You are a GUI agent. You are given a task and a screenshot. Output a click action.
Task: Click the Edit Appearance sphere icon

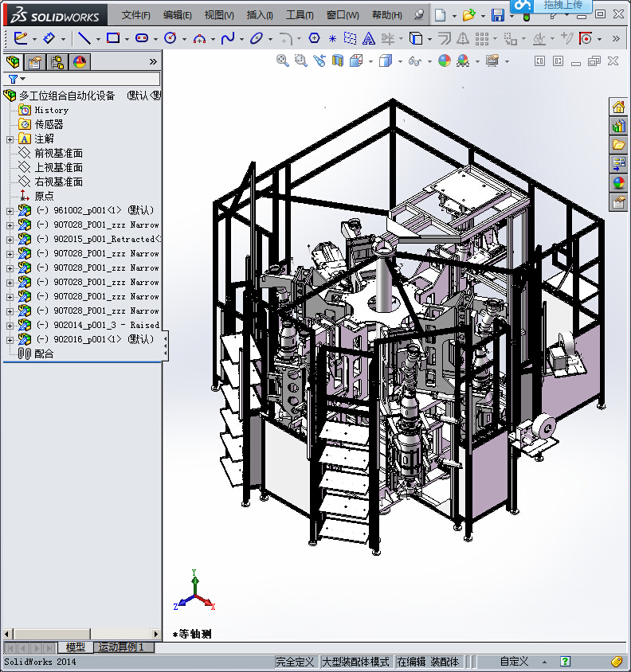pos(445,61)
